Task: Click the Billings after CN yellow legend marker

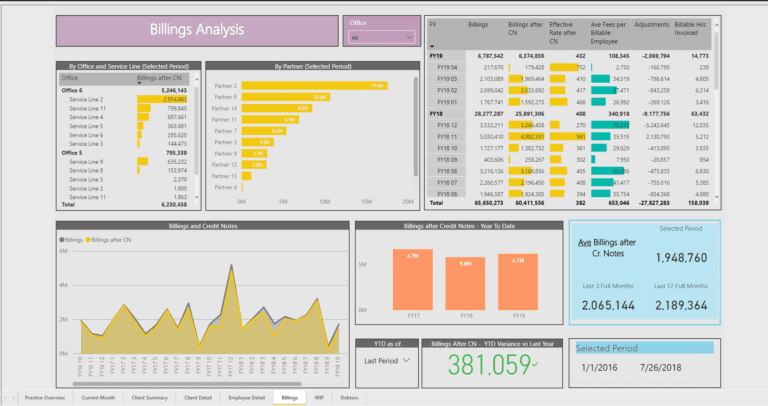Action: pyautogui.click(x=88, y=240)
